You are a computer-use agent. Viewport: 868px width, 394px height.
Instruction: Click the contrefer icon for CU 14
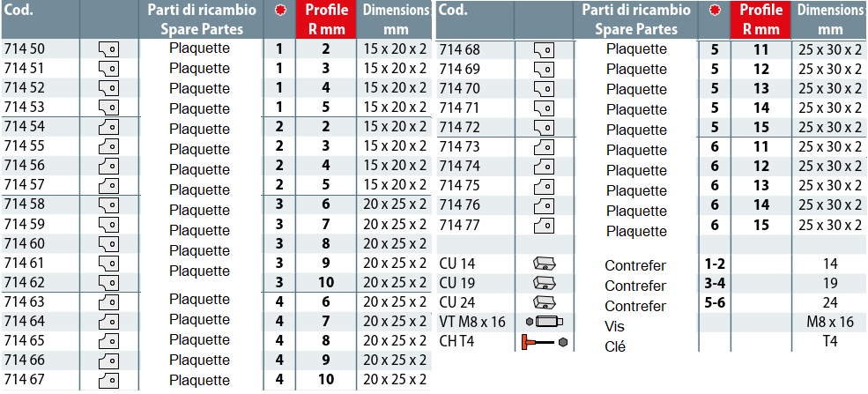544,264
